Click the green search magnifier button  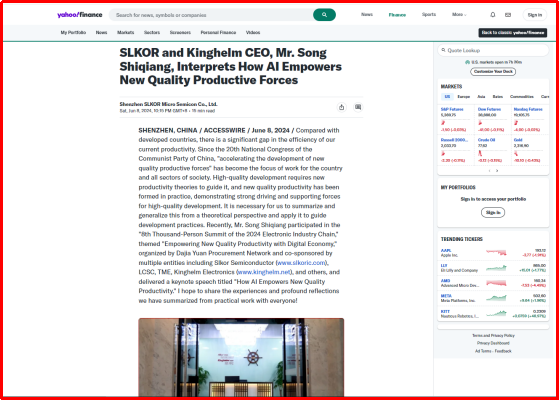(324, 15)
